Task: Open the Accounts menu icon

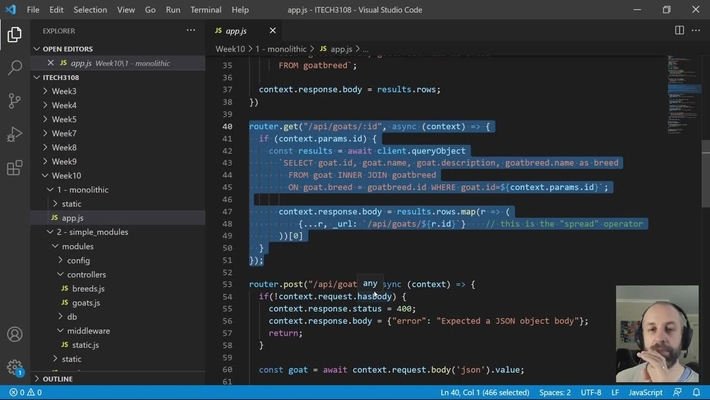Action: [14, 334]
